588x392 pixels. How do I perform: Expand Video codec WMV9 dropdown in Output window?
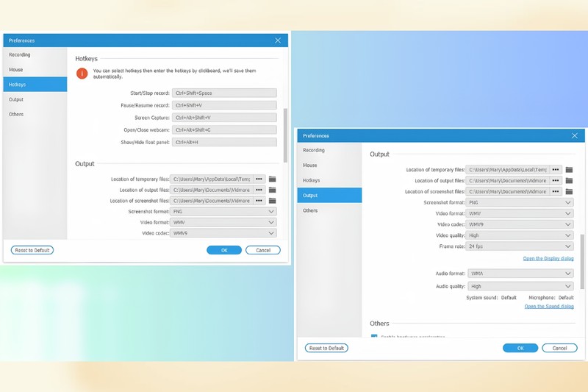point(520,224)
